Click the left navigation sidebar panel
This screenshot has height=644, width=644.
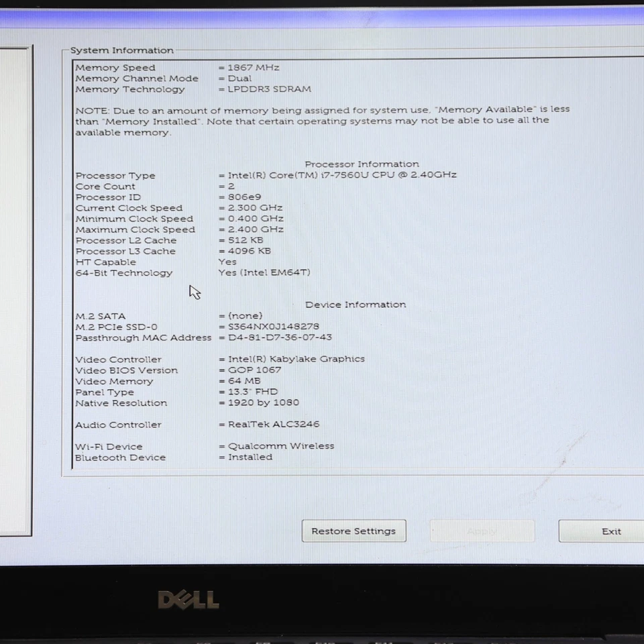coord(17,288)
